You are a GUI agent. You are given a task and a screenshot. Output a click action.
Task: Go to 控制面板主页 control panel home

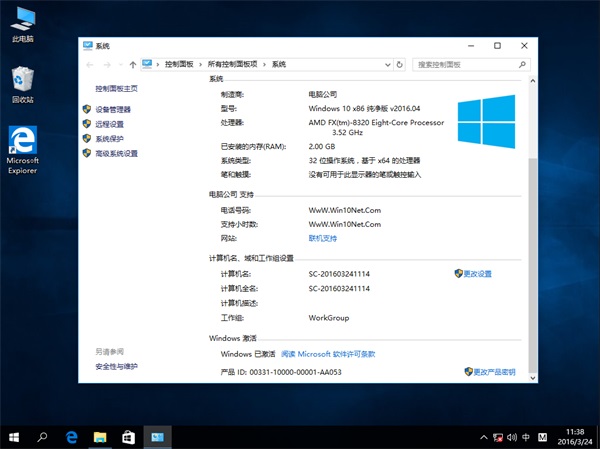(x=122, y=89)
